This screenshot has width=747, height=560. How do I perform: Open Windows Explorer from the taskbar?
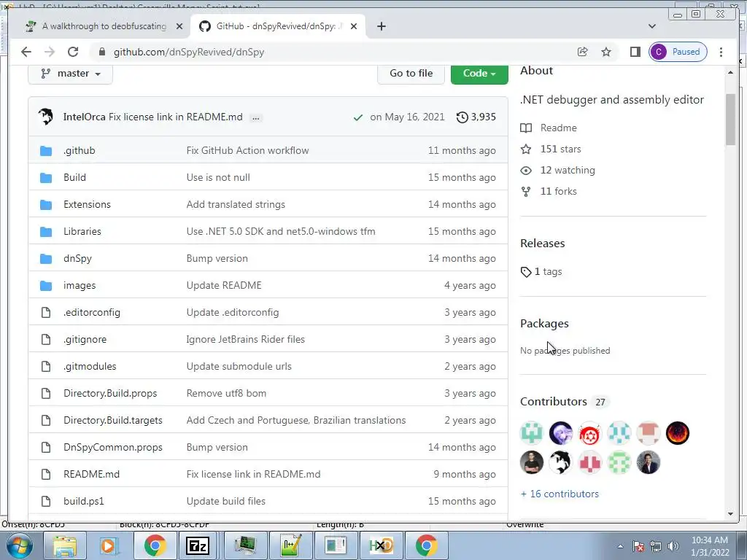click(64, 545)
